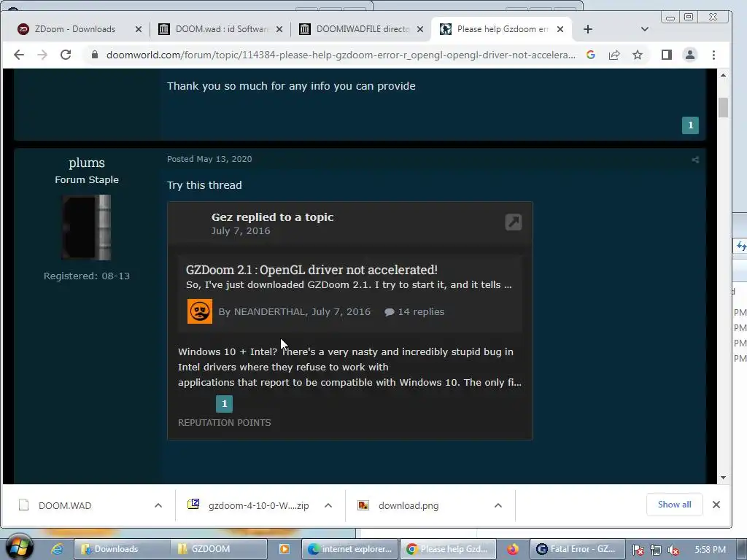Click the Google icon in the address bar

591,55
